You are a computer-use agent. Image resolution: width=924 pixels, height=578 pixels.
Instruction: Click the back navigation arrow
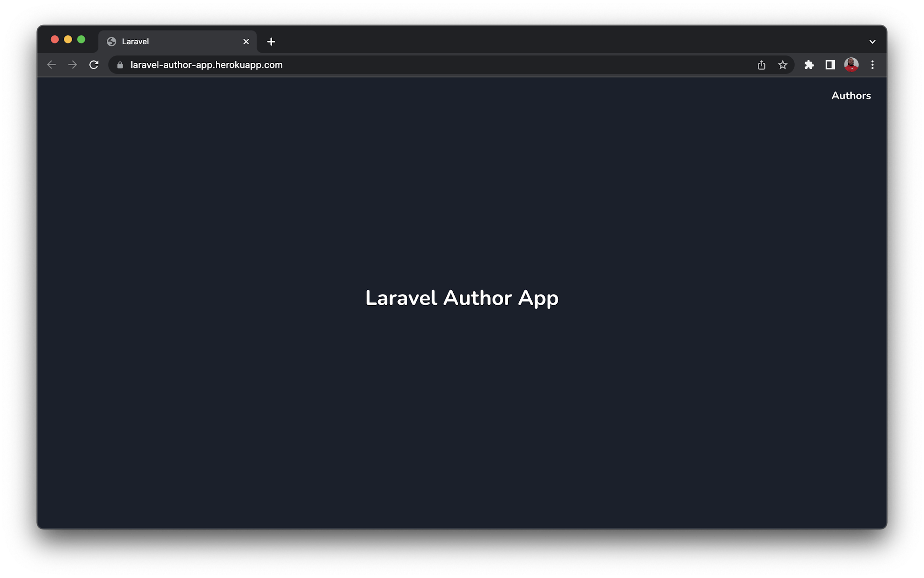[x=51, y=65]
